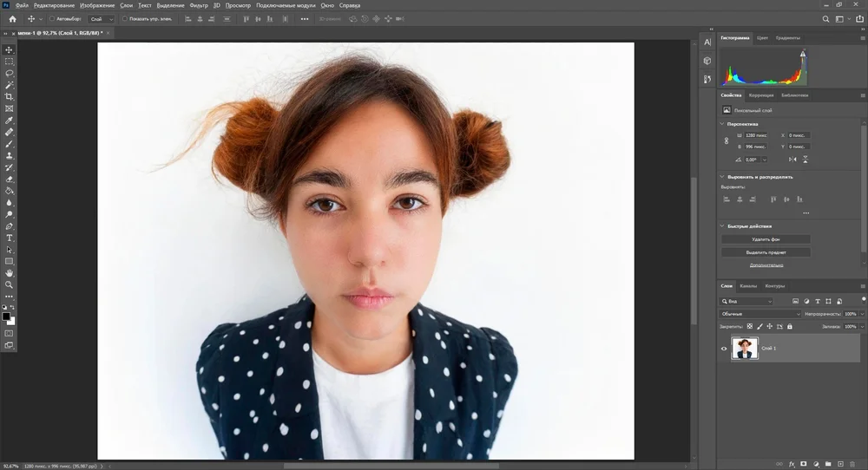
Task: Toggle lock transparent pixels
Action: pyautogui.click(x=750, y=326)
